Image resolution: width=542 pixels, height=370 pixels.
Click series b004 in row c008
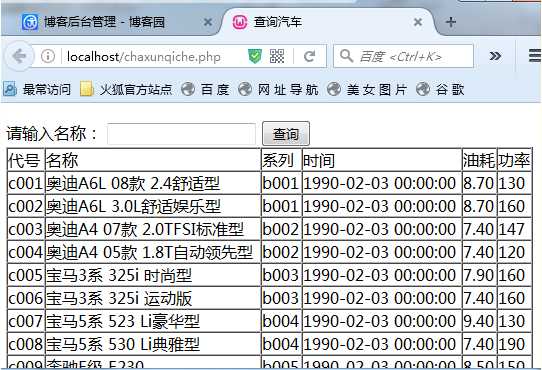281,344
